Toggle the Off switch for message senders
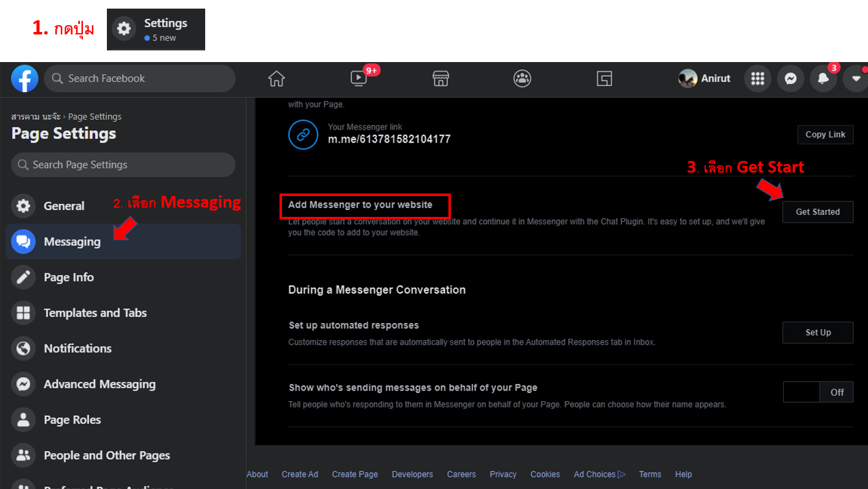Viewport: 868px width, 489px height. pyautogui.click(x=818, y=392)
